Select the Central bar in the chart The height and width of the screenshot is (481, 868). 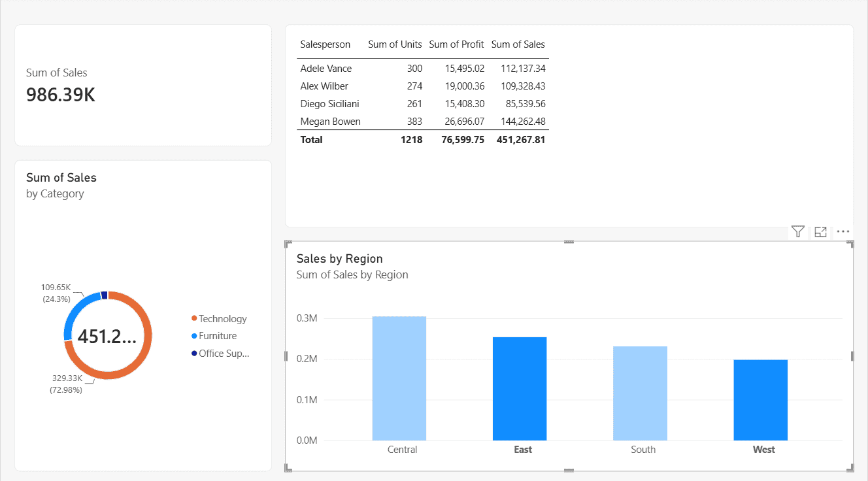[399, 378]
